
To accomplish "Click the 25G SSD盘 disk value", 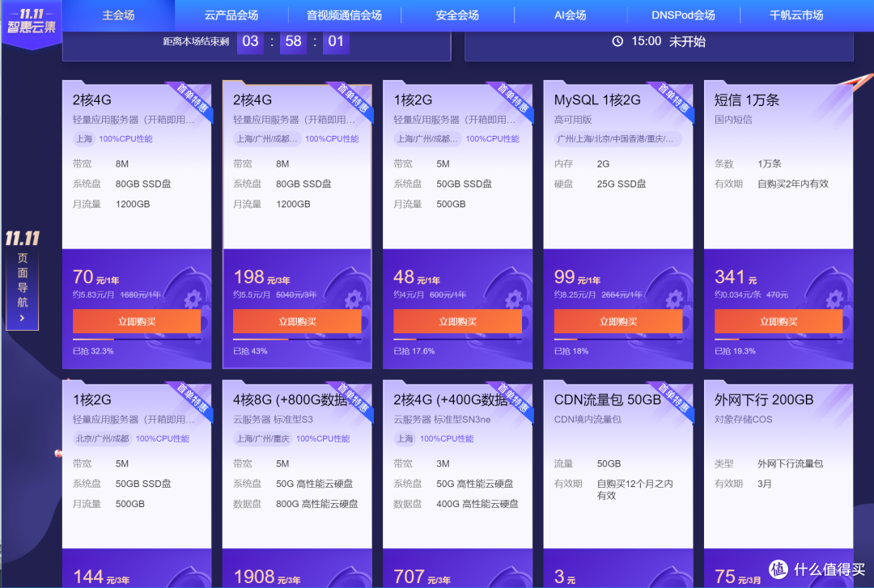I will (621, 184).
